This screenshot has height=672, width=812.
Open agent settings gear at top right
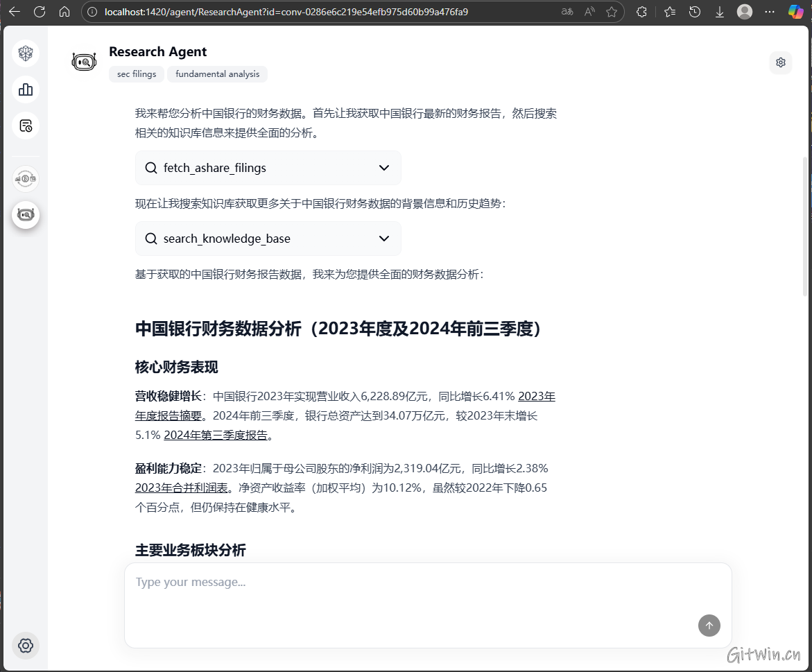tap(781, 62)
